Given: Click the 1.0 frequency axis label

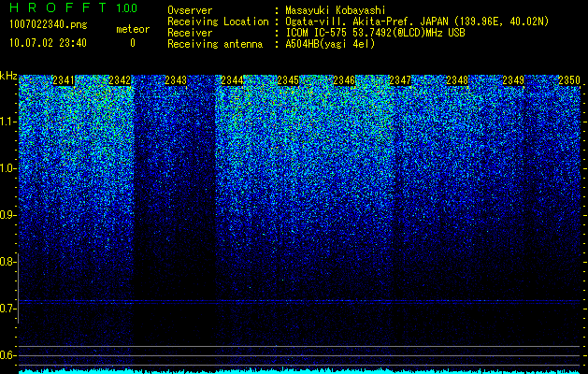Looking at the screenshot, I should pos(7,168).
